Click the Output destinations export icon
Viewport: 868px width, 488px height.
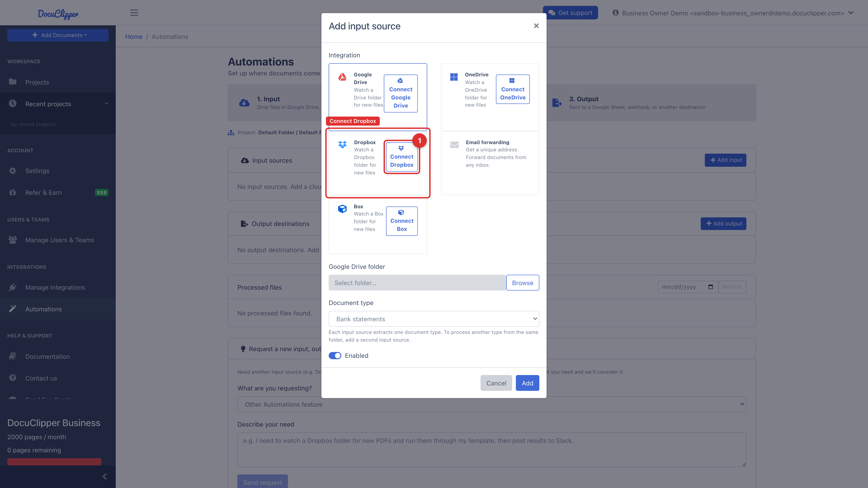point(244,224)
